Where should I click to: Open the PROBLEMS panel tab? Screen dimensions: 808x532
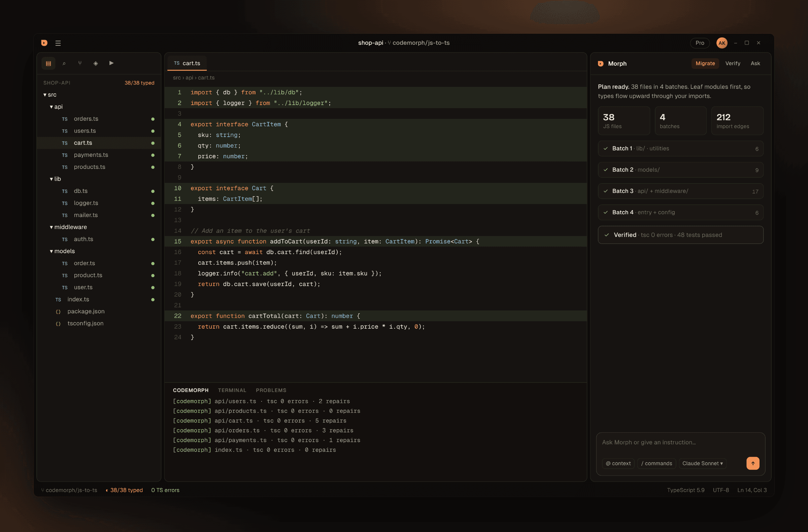click(271, 390)
